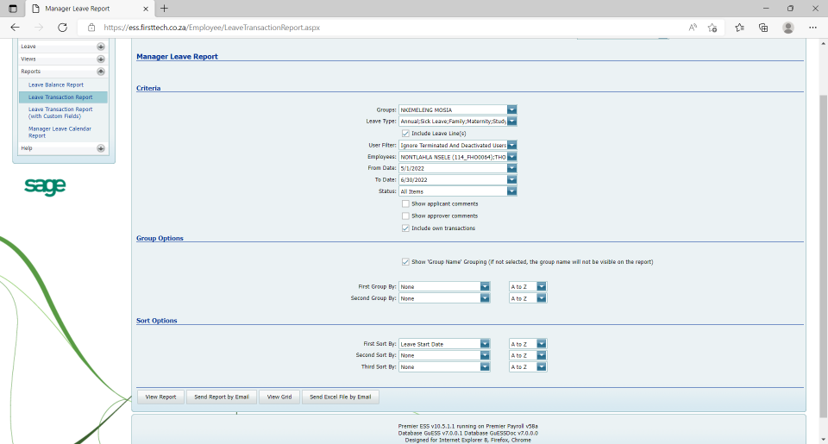828x444 pixels.
Task: Open browser Settings and more menu
Action: [812, 28]
